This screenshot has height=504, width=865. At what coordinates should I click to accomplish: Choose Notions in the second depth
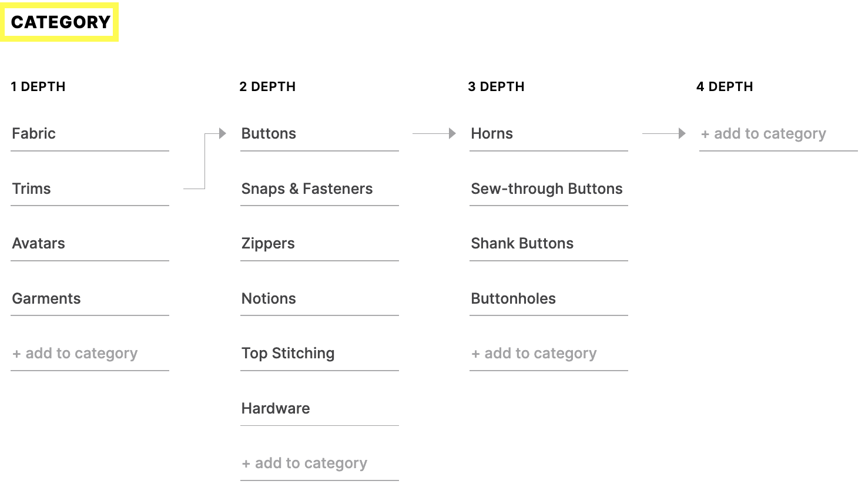pyautogui.click(x=320, y=299)
